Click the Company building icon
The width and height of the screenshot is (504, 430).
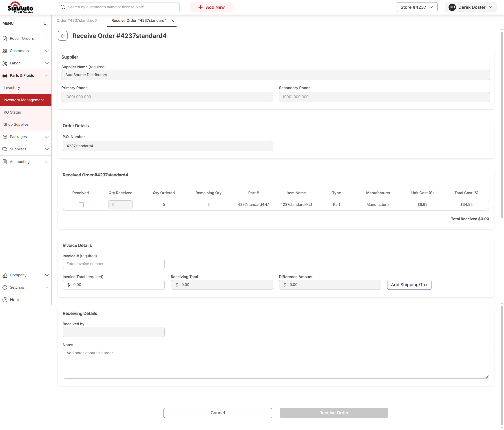tap(5, 275)
